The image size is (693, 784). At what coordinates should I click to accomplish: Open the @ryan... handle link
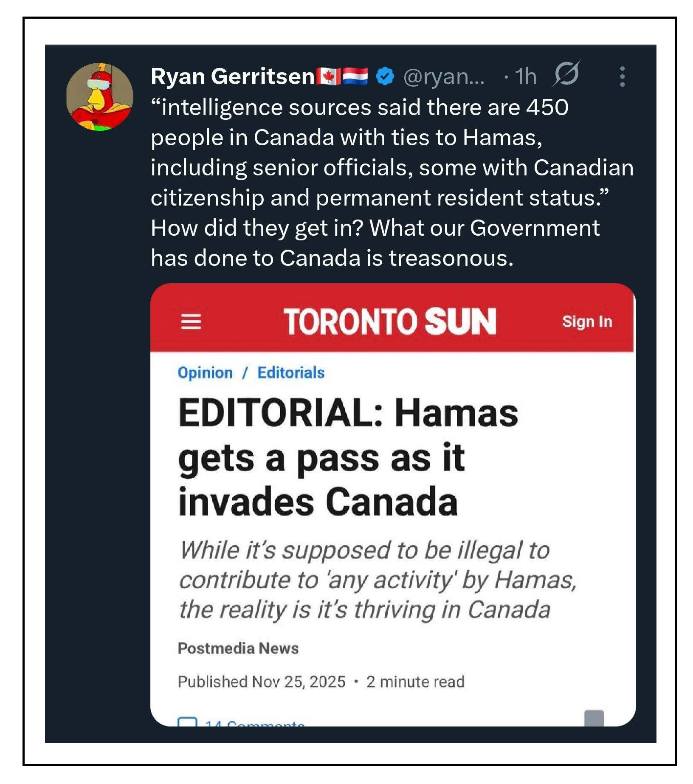coord(444,77)
